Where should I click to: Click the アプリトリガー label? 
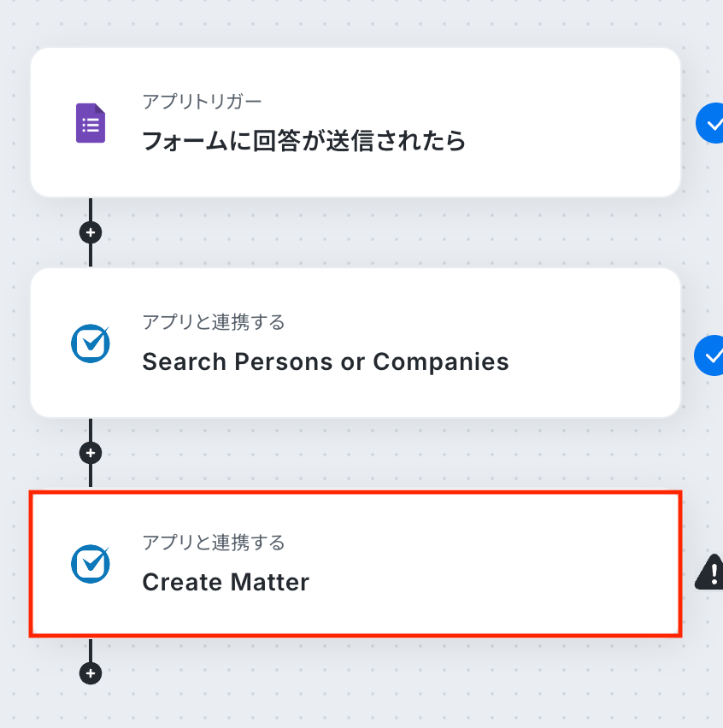pos(202,102)
